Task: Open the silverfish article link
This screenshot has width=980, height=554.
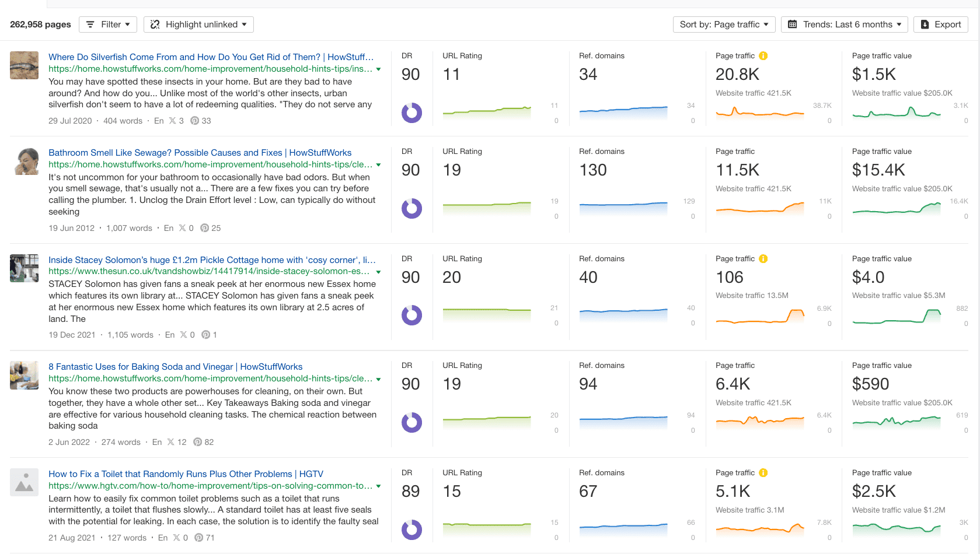Action: coord(210,57)
